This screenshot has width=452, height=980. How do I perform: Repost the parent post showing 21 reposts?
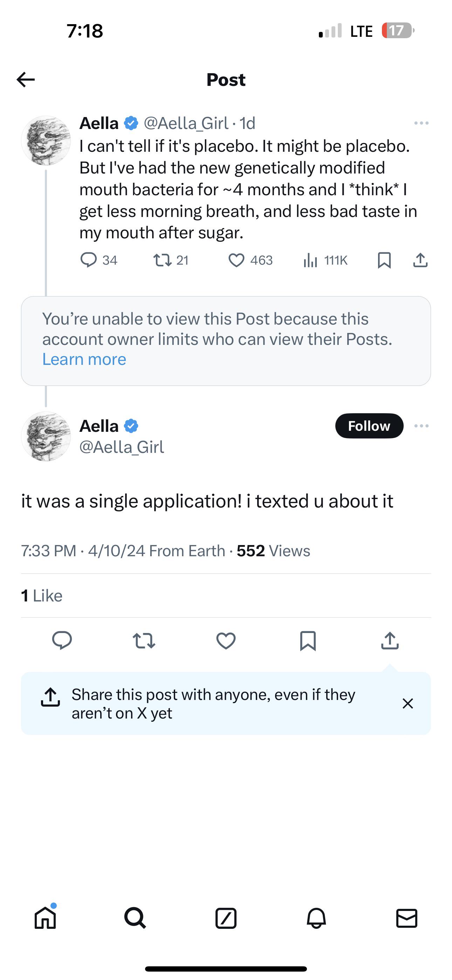click(162, 260)
